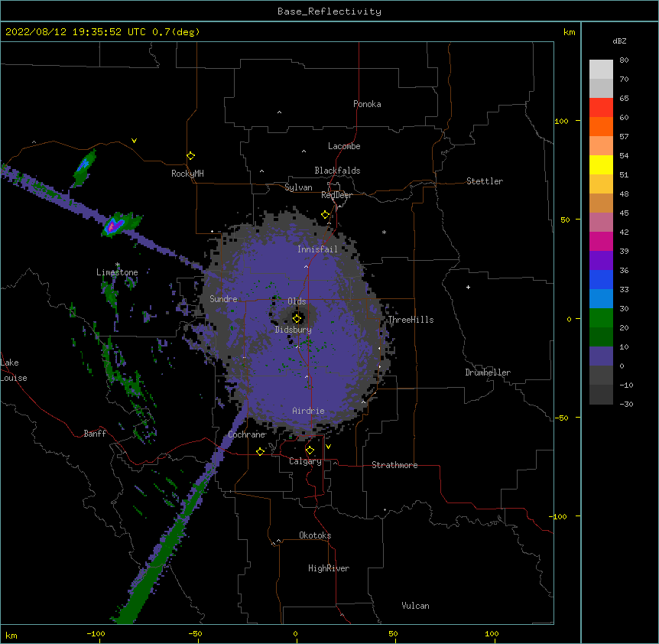Select the Limestone label
This screenshot has width=659, height=644.
[x=117, y=272]
